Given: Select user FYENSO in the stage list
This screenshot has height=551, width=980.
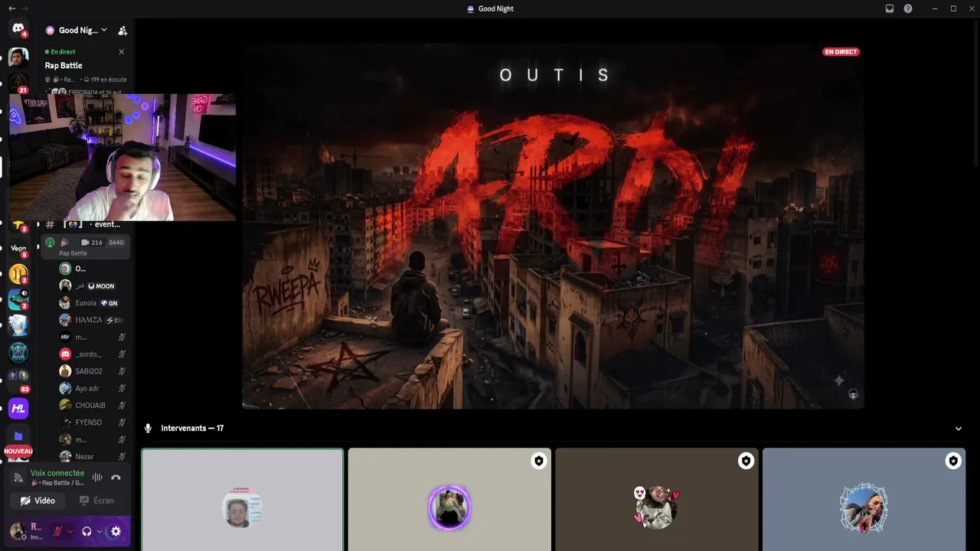Looking at the screenshot, I should coord(93,422).
